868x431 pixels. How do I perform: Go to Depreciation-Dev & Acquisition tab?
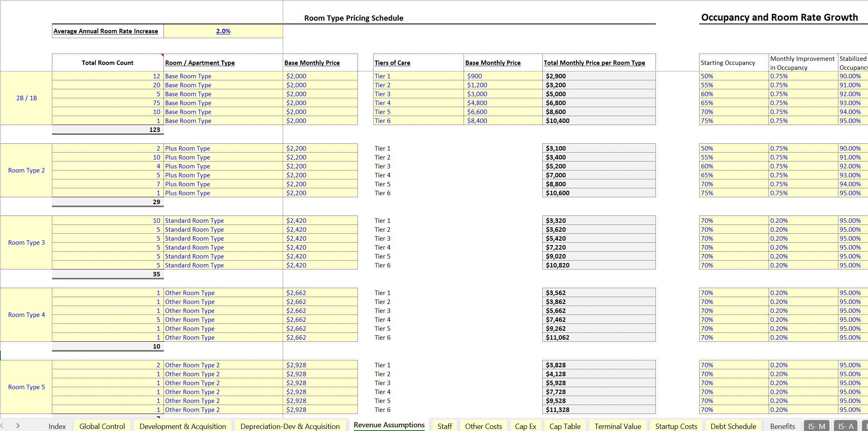[x=290, y=426]
